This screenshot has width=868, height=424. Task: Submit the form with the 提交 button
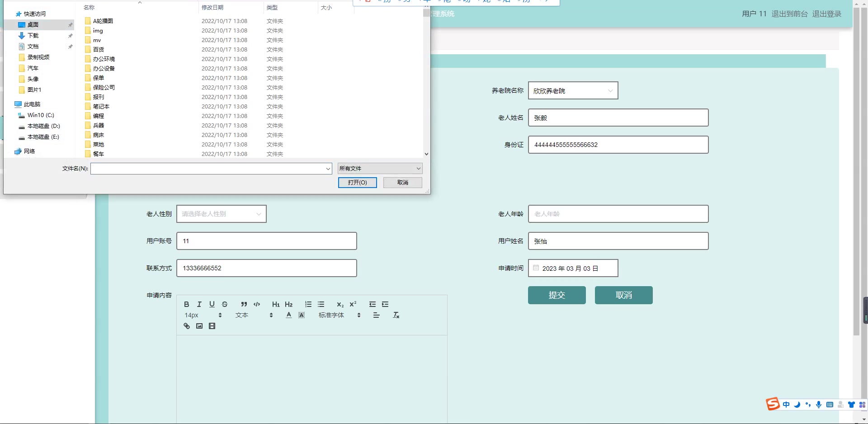point(557,295)
